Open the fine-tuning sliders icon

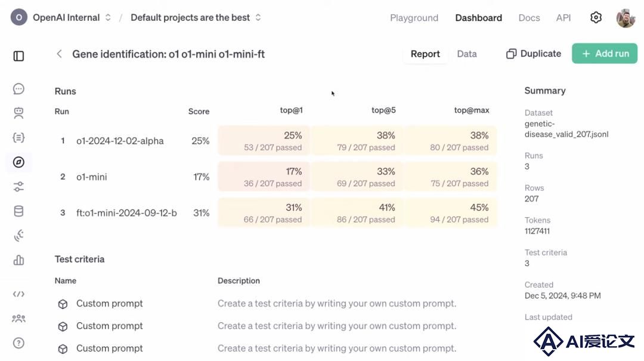click(x=18, y=187)
